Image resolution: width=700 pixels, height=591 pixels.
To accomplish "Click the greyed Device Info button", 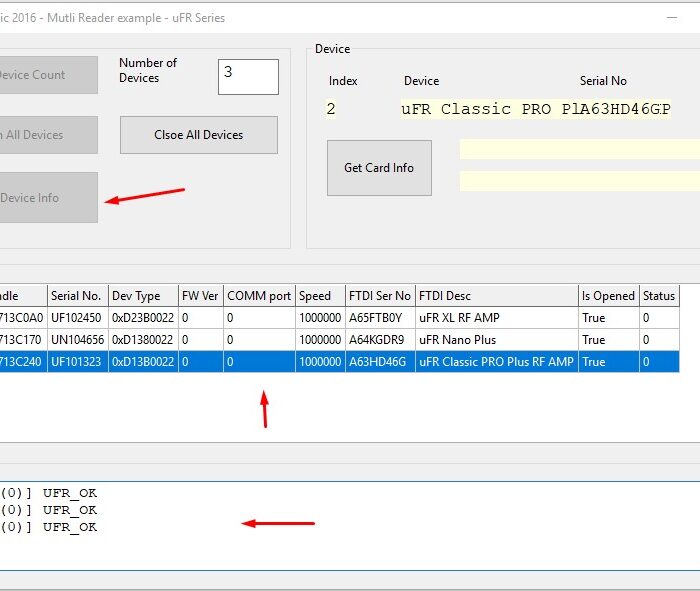I will pos(48,197).
